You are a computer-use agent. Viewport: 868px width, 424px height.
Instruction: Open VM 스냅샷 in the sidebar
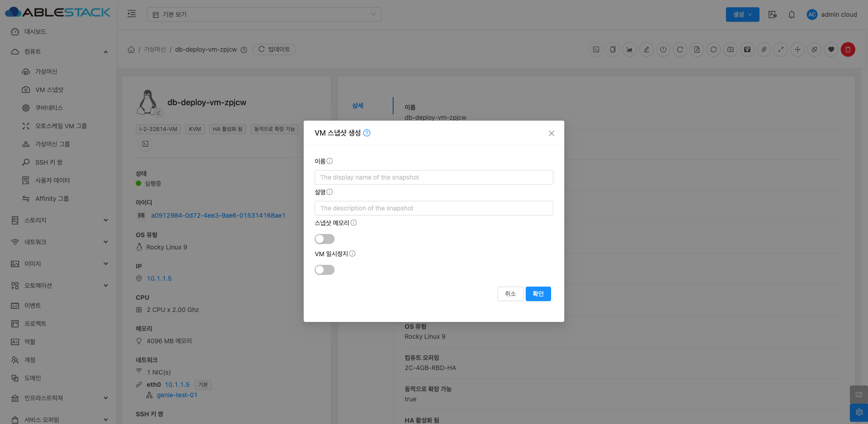click(49, 90)
